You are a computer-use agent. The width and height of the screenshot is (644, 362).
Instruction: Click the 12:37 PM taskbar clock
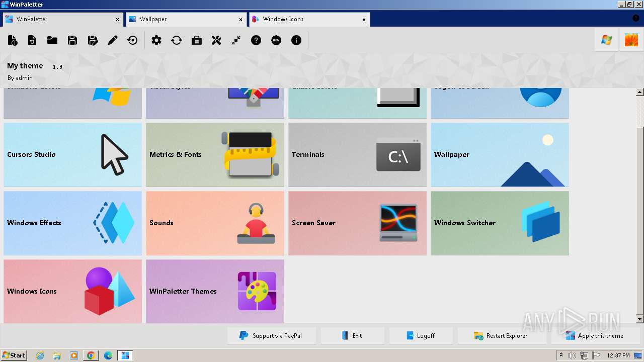(618, 355)
